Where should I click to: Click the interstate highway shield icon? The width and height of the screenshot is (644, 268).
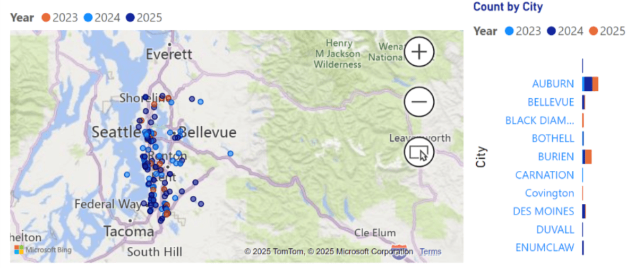click(x=399, y=252)
